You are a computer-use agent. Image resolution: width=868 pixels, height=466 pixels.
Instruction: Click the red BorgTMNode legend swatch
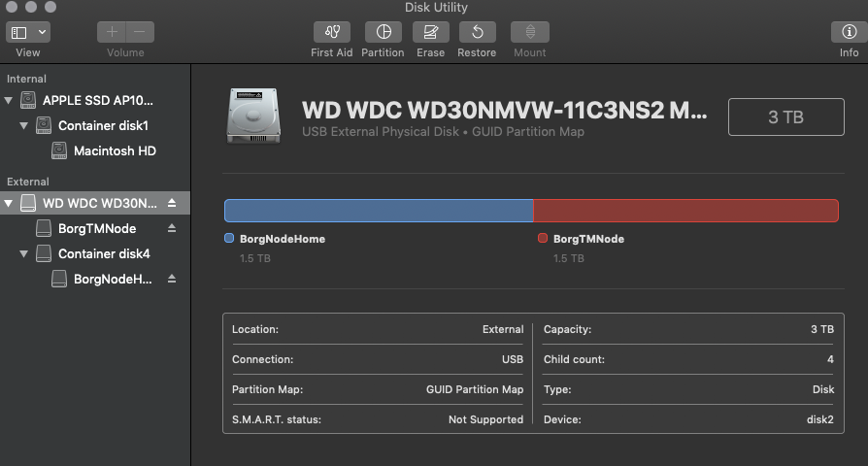point(543,239)
